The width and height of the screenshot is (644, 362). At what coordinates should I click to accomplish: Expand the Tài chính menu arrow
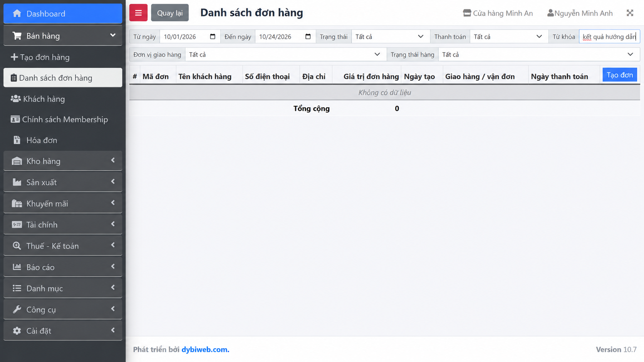click(113, 224)
